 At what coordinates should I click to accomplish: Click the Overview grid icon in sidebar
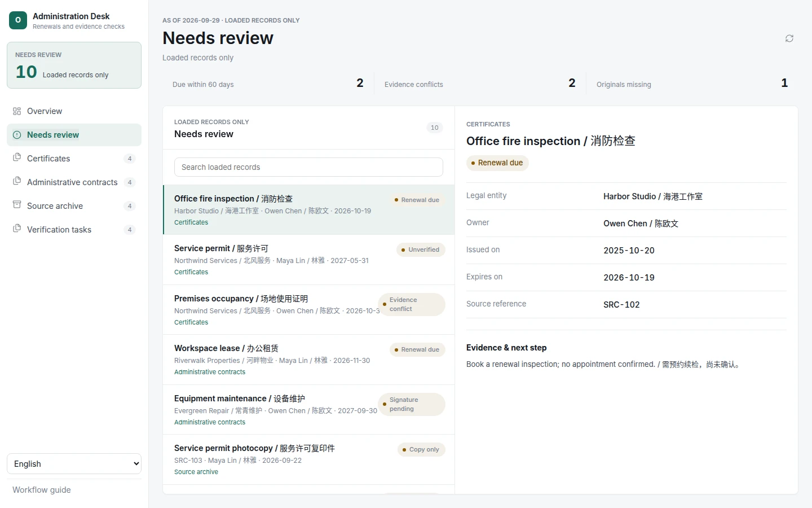coord(17,111)
